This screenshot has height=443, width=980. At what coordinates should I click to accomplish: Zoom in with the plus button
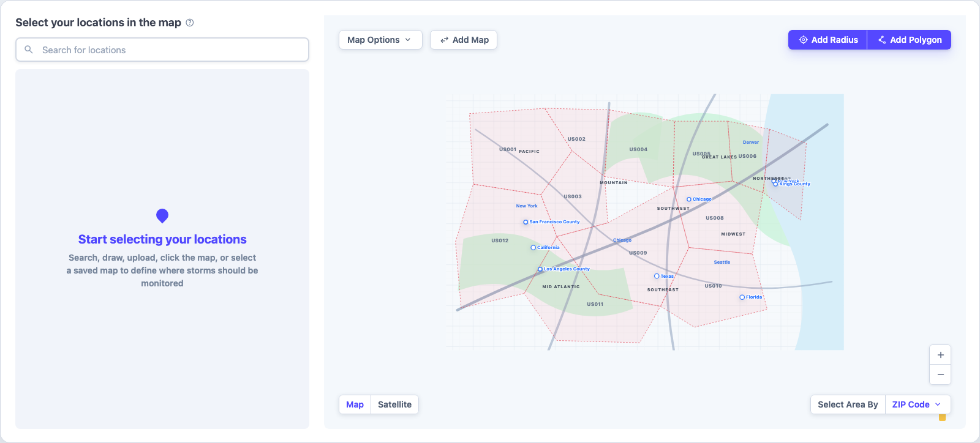click(x=940, y=355)
